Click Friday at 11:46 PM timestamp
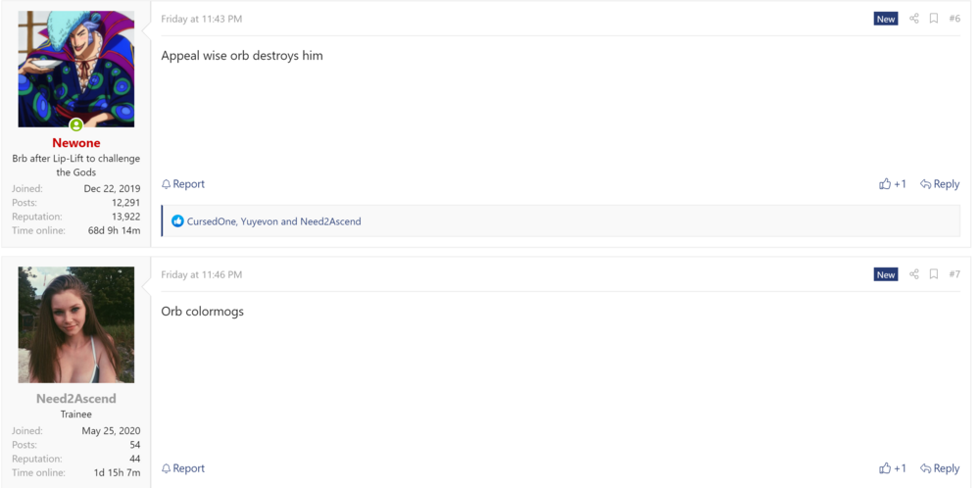980x488 pixels. coord(202,274)
